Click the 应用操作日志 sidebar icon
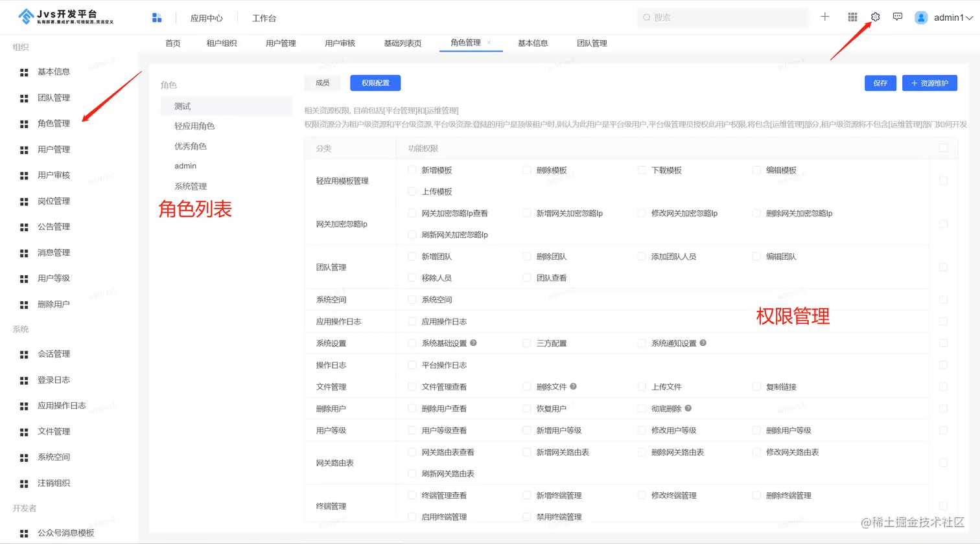Image resolution: width=980 pixels, height=544 pixels. [x=24, y=406]
